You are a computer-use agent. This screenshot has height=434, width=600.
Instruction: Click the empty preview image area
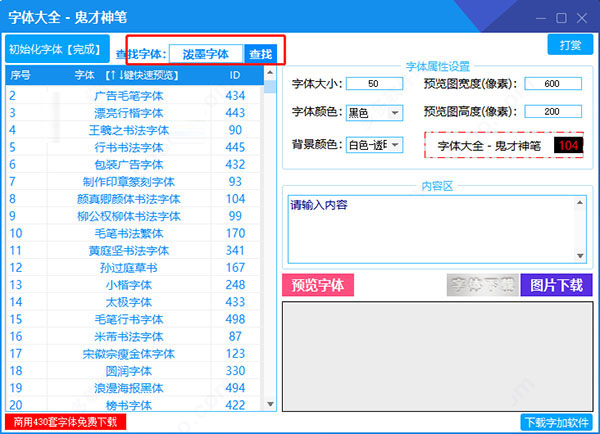tap(438, 357)
